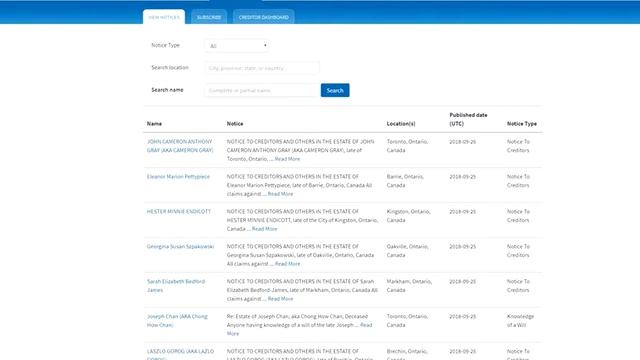640x360 pixels.
Task: Select Markham, Ontario, Canada location cell
Action: point(409,286)
